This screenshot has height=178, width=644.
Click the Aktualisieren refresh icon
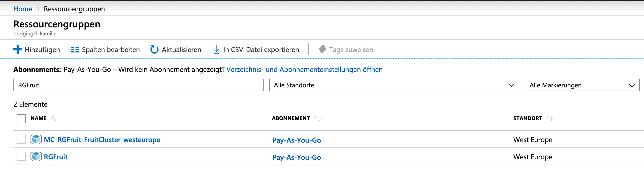154,49
